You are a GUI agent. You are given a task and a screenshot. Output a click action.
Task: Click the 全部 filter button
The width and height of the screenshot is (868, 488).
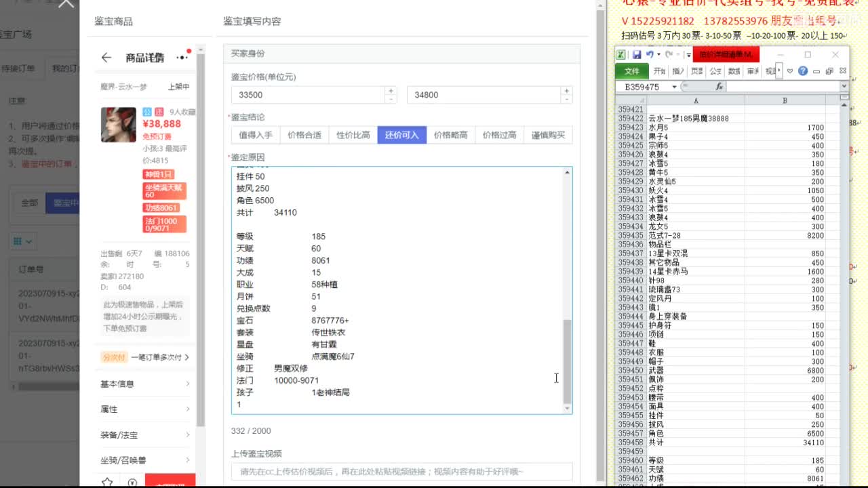(x=29, y=202)
